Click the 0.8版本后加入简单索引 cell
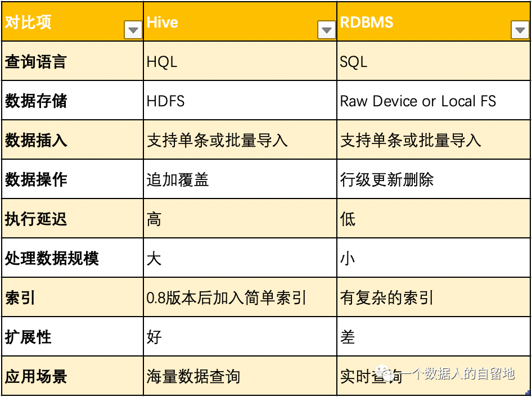Image resolution: width=532 pixels, height=397 pixels. [x=225, y=297]
